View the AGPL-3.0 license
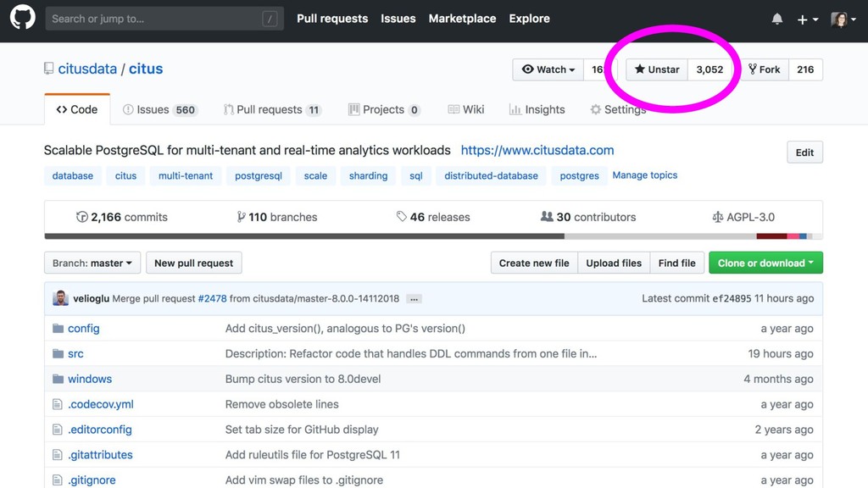Image resolution: width=868 pixels, height=488 pixels. point(743,217)
